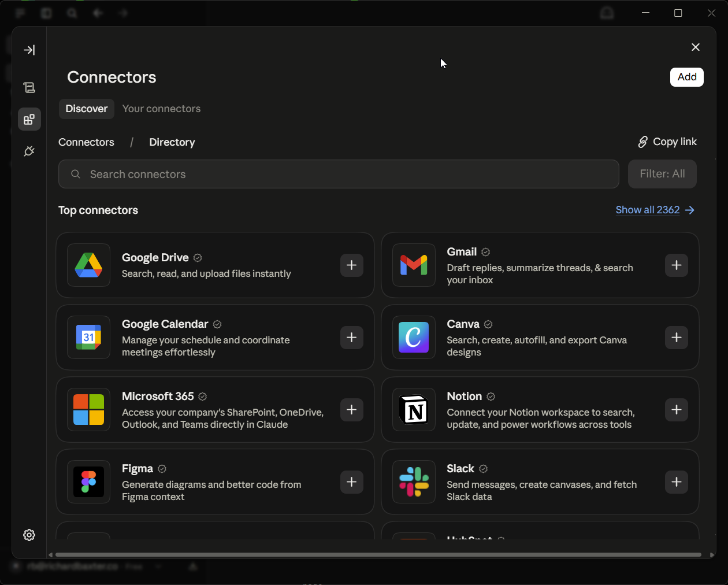Click verified badge next to Google Calendar
The image size is (728, 585).
pyautogui.click(x=217, y=324)
